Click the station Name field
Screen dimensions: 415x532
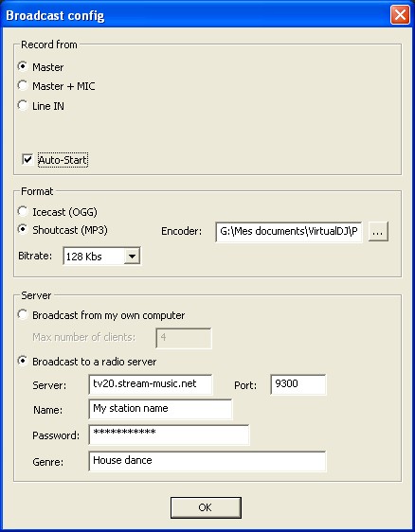coord(160,409)
